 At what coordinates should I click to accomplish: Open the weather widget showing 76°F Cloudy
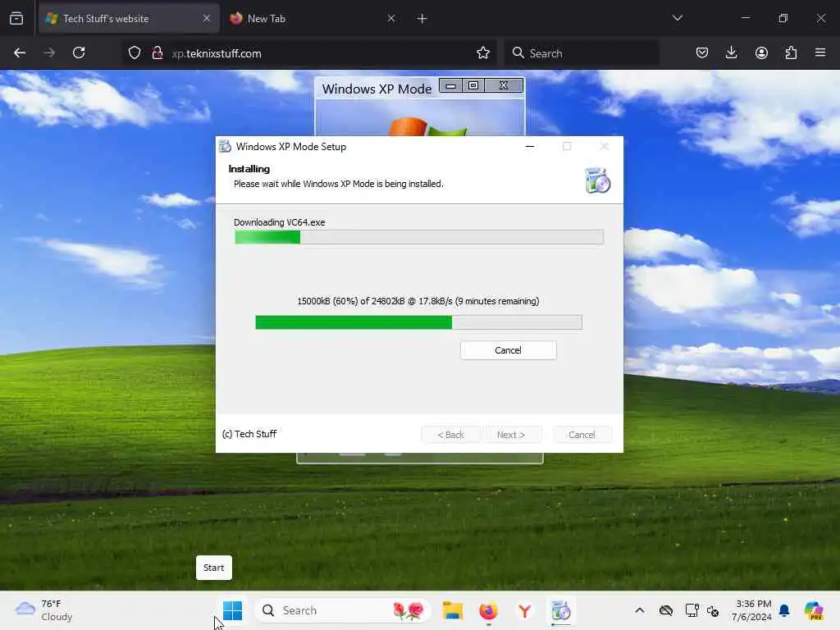(x=44, y=610)
